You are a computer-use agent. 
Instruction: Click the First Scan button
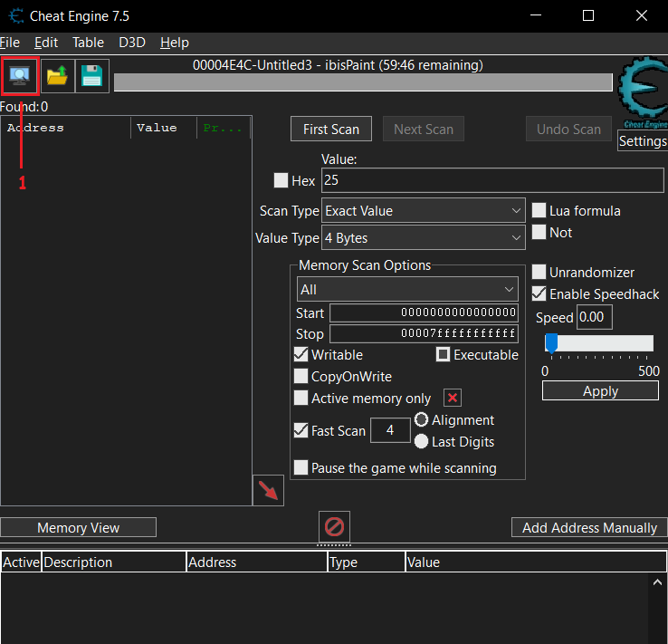pyautogui.click(x=331, y=129)
